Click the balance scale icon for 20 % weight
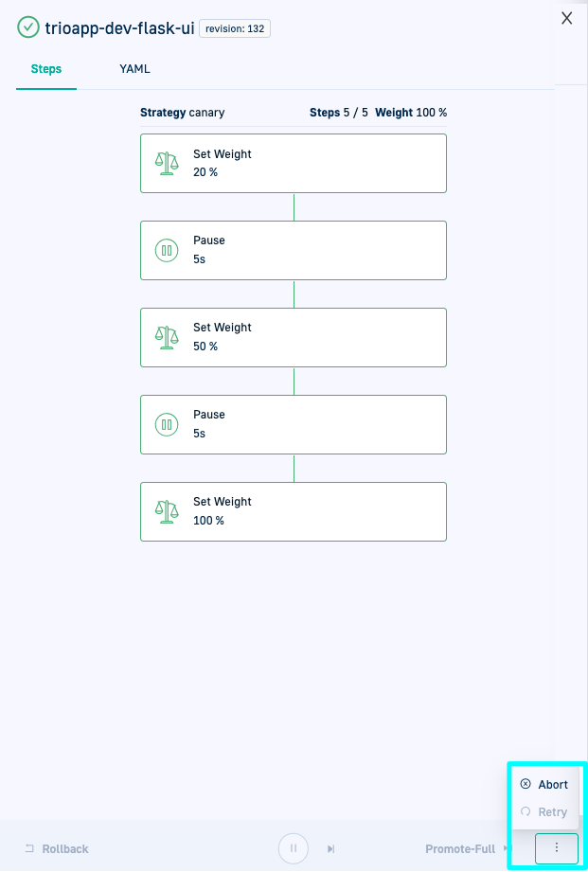 point(167,163)
